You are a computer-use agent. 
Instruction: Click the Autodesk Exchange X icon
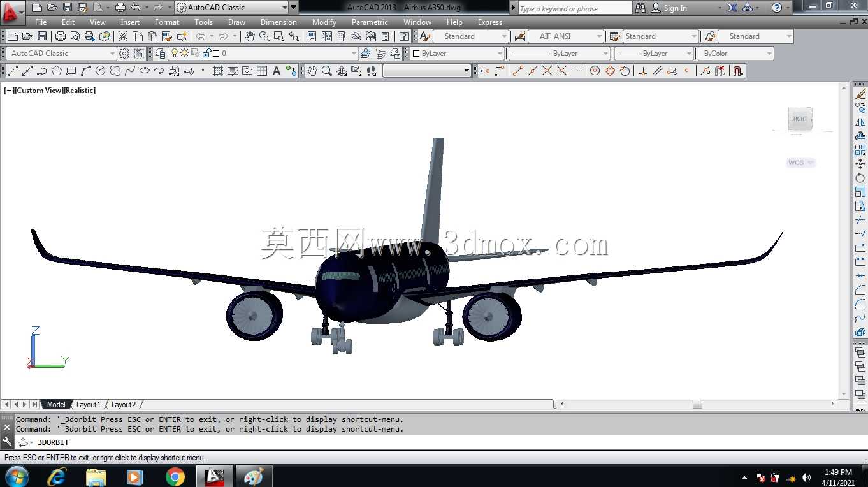[x=732, y=8]
